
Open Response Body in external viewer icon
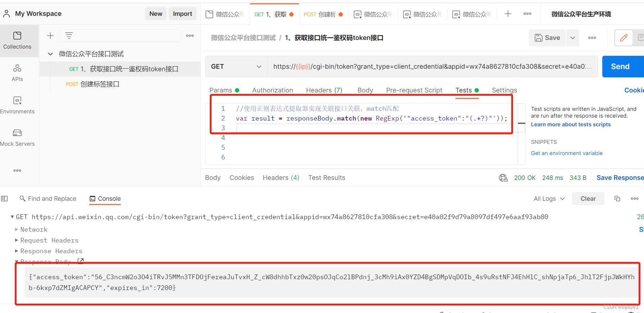pyautogui.click(x=81, y=261)
